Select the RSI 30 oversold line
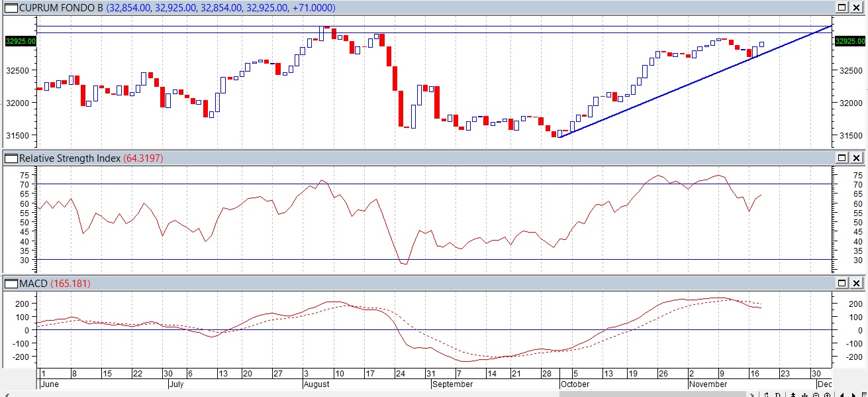The height and width of the screenshot is (397, 868). click(434, 259)
